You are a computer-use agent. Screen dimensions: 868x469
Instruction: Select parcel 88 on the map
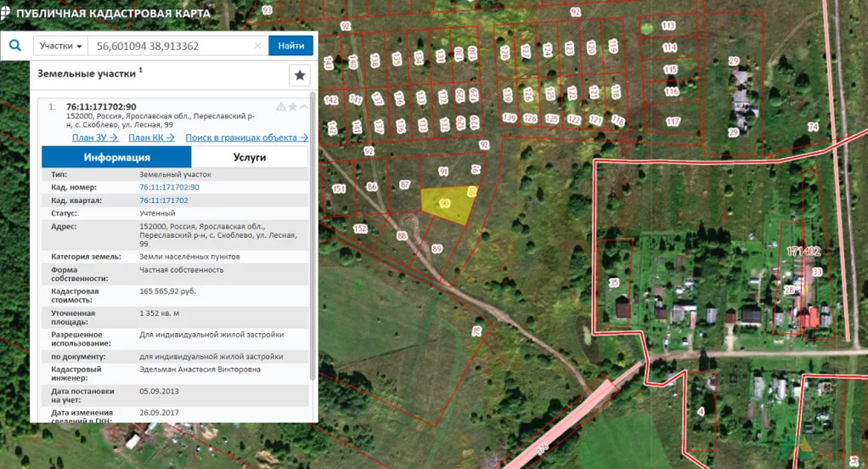402,236
